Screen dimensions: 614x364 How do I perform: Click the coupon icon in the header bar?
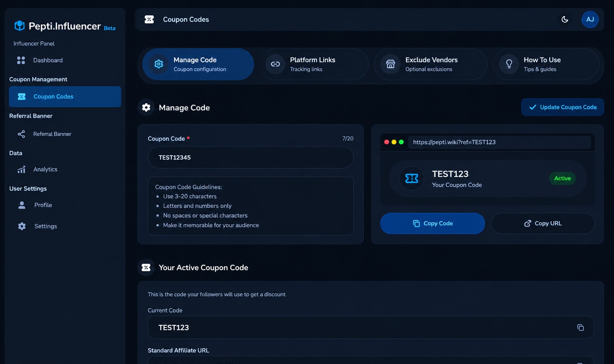[x=149, y=19]
